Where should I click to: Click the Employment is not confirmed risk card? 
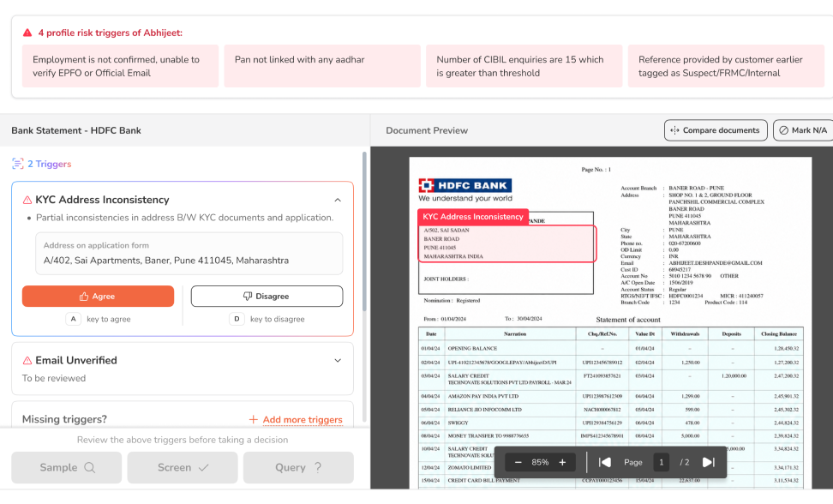120,66
